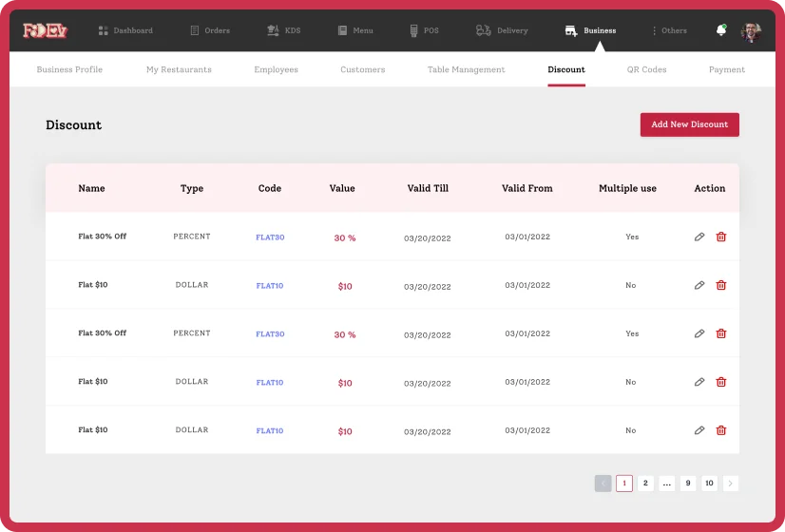
Task: Click pencil icon in the second row
Action: pyautogui.click(x=699, y=285)
